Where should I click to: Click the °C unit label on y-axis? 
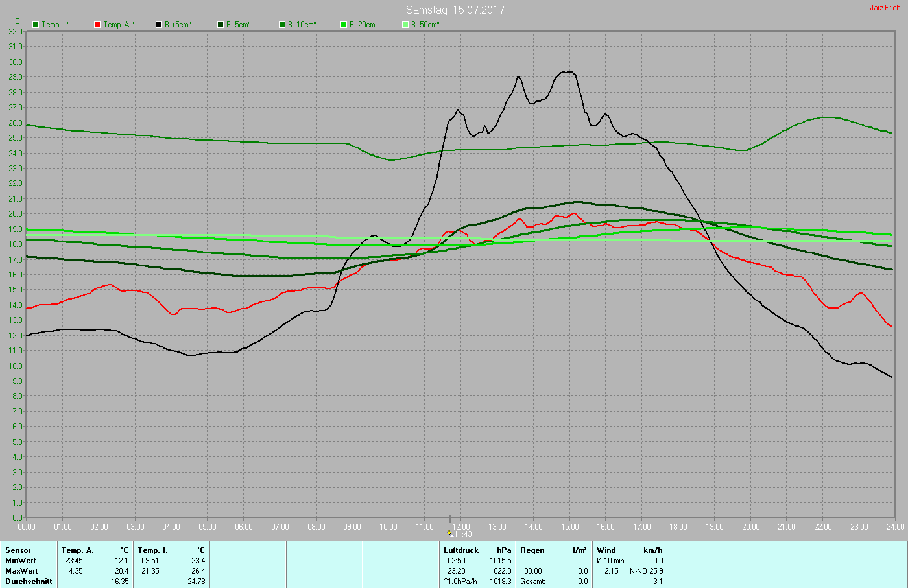16,21
